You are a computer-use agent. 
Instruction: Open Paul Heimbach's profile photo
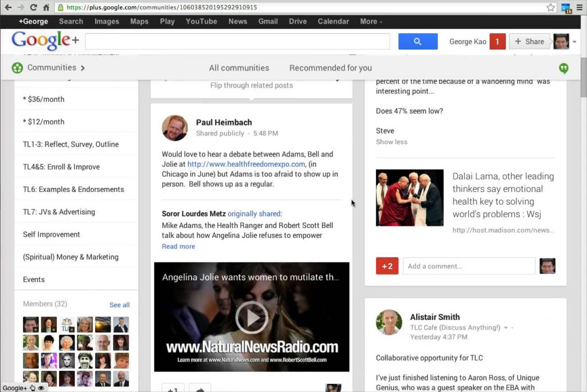point(174,128)
